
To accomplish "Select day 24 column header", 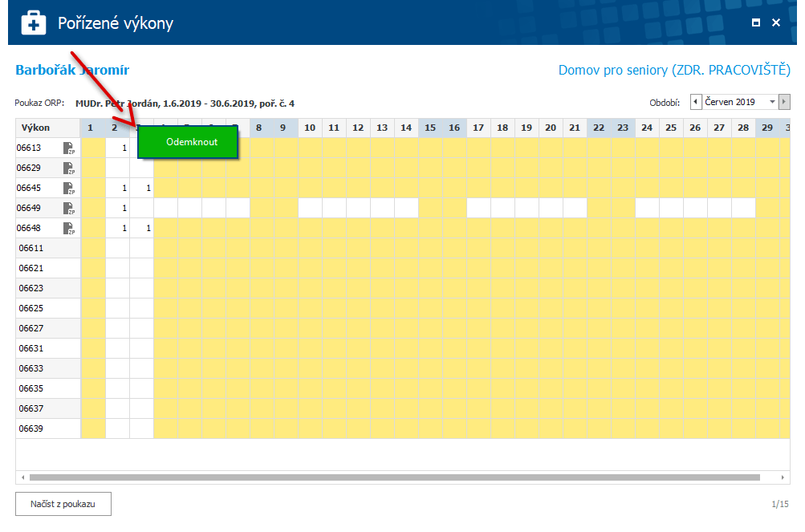I will [648, 128].
